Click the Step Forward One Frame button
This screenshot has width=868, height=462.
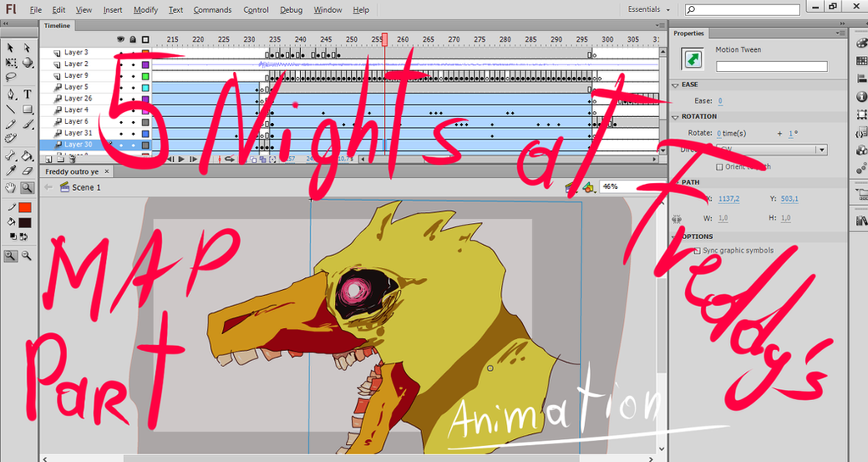point(192,159)
